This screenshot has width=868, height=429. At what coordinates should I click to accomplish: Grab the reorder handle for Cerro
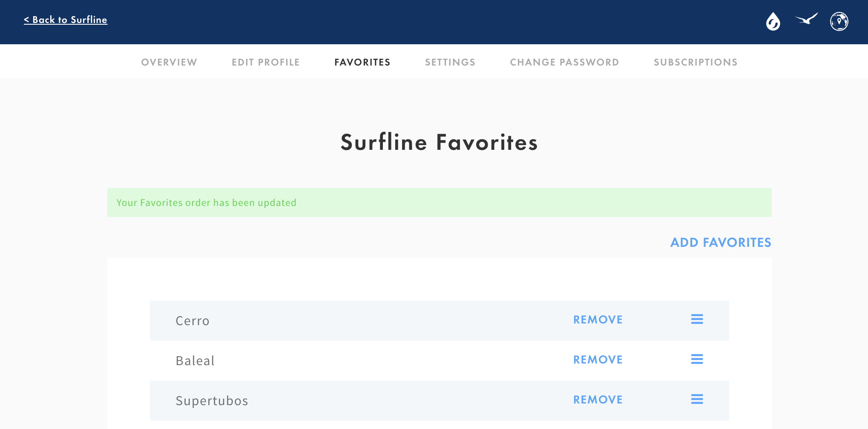coord(697,319)
